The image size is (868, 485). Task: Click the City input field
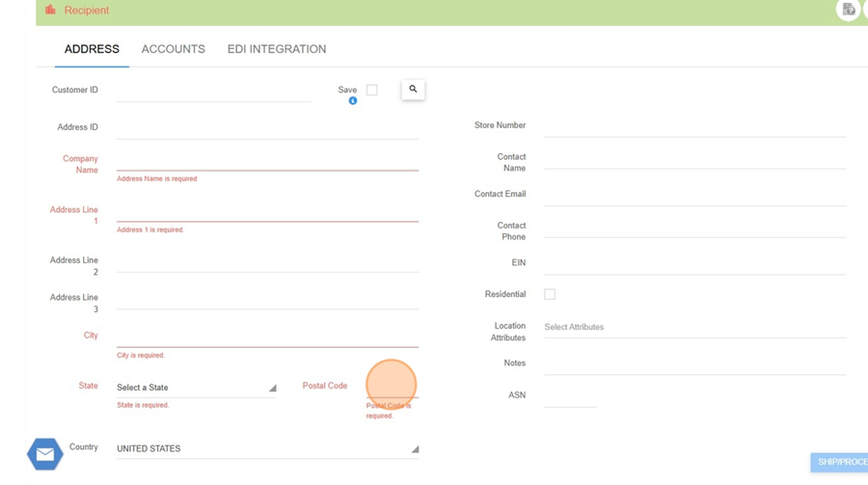[x=267, y=337]
